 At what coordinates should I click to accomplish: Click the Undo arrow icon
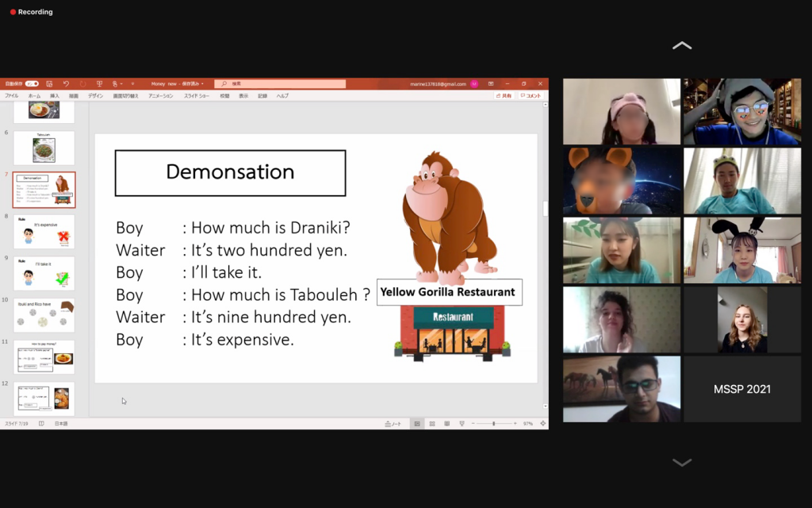pyautogui.click(x=66, y=83)
